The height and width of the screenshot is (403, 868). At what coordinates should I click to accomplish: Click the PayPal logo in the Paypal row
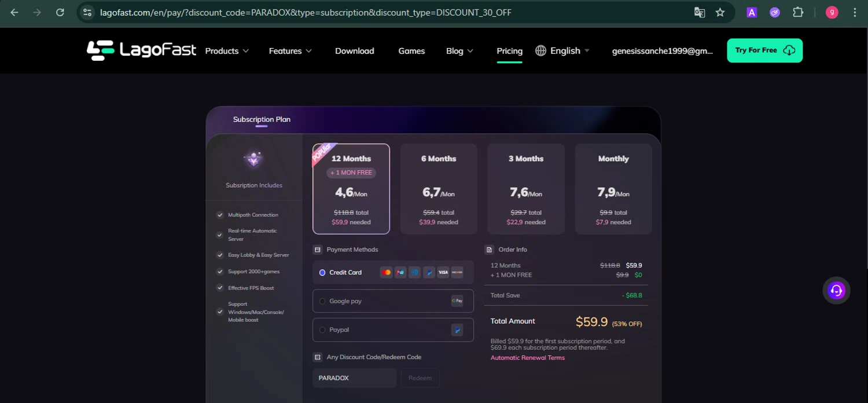tap(457, 330)
